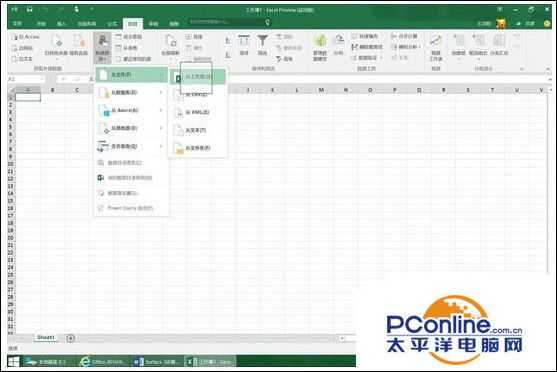Click the new sheet plus button
Viewport: 557px width, 372px height.
70,338
